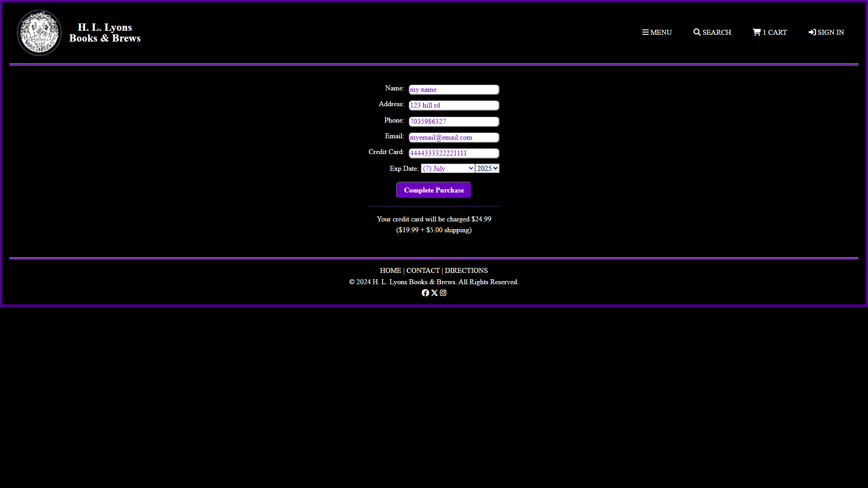Click the copyright 2024 notice text
The width and height of the screenshot is (868, 488).
point(434,282)
